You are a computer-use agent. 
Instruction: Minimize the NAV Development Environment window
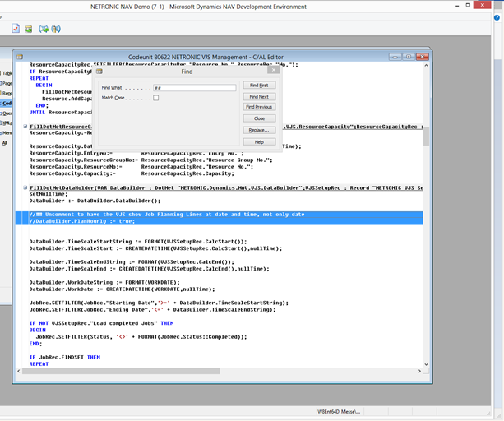click(457, 6)
